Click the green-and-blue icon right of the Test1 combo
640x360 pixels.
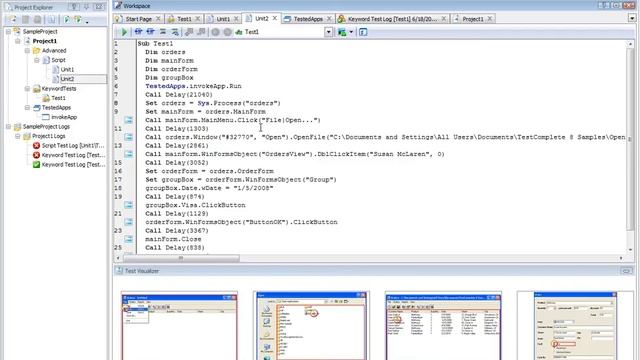point(342,32)
